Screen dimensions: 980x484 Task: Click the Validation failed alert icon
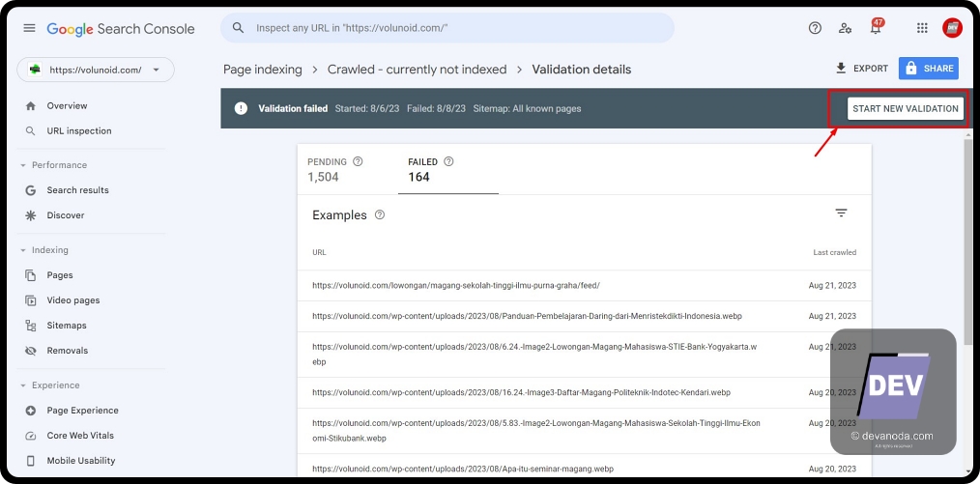241,108
